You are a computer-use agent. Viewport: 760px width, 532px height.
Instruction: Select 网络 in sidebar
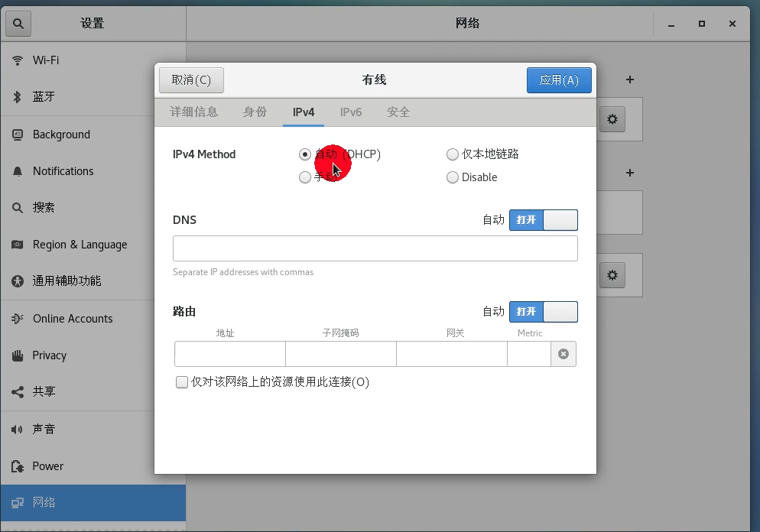[93, 503]
